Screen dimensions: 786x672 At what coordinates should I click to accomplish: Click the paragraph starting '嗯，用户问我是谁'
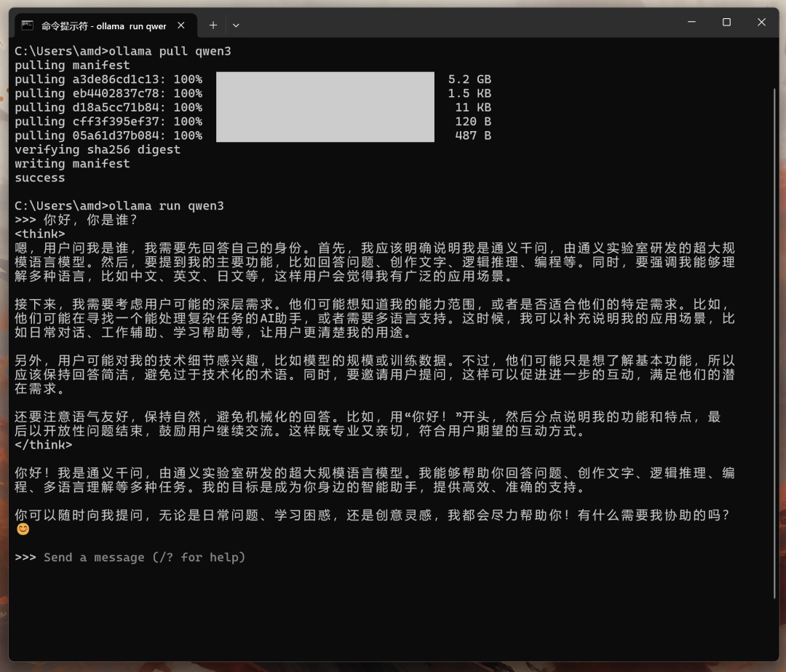click(x=375, y=262)
